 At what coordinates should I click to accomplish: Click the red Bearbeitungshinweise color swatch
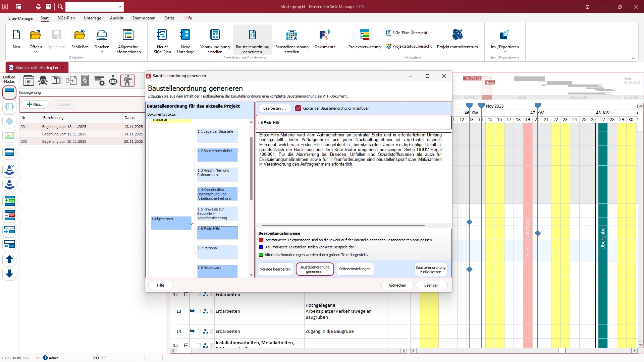tap(261, 240)
